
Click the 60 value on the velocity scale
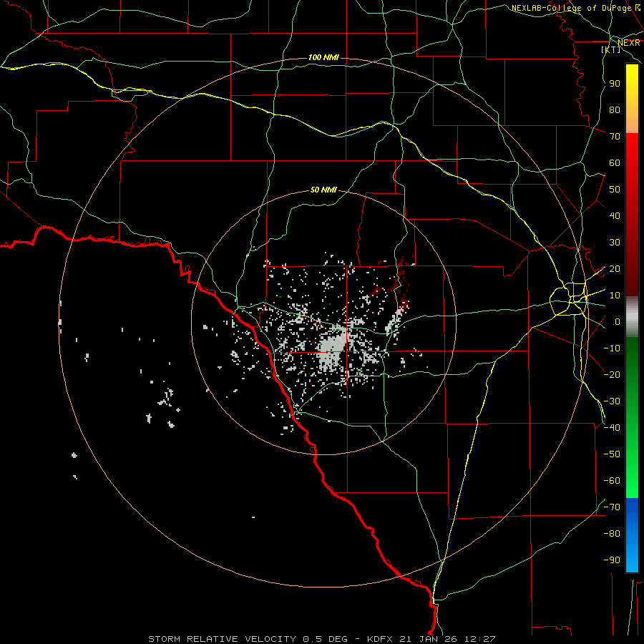tap(615, 162)
